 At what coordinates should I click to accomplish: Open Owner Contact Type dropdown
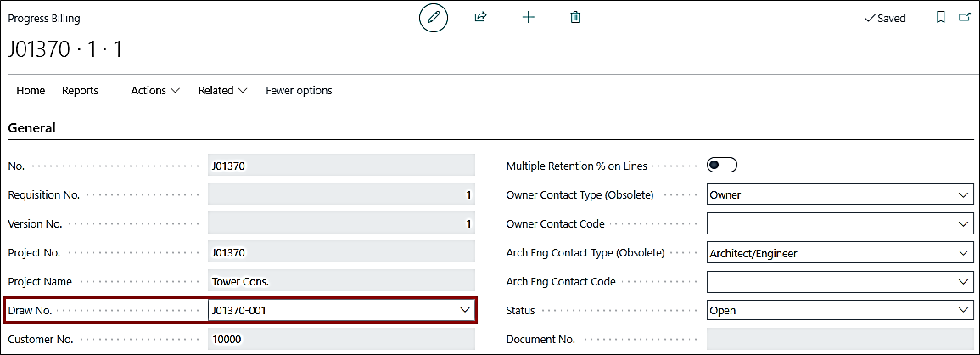click(x=963, y=195)
